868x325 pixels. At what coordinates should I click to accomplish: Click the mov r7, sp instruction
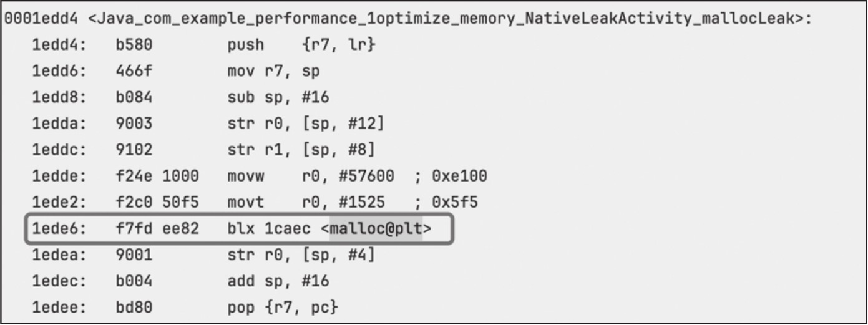click(x=273, y=71)
